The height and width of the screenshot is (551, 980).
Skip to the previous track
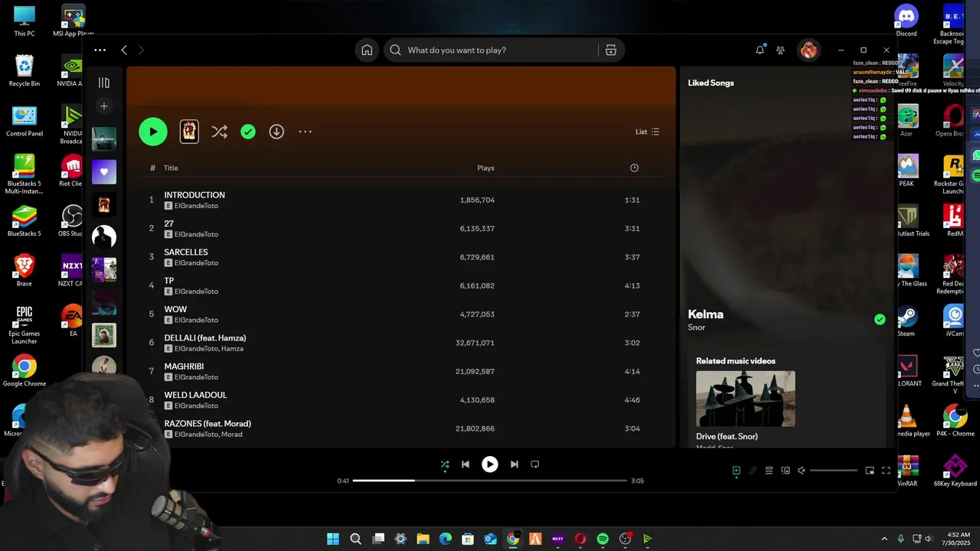coord(465,464)
